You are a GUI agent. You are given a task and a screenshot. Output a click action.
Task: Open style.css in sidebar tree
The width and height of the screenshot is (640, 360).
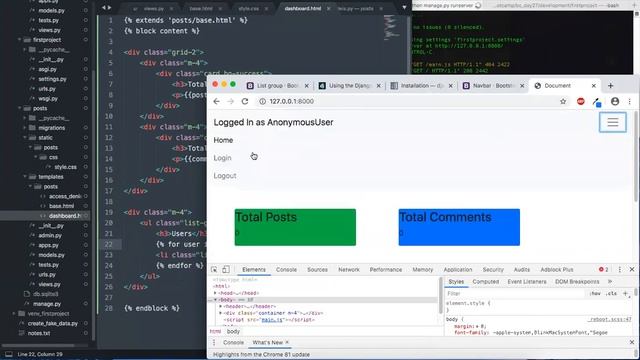click(65, 167)
